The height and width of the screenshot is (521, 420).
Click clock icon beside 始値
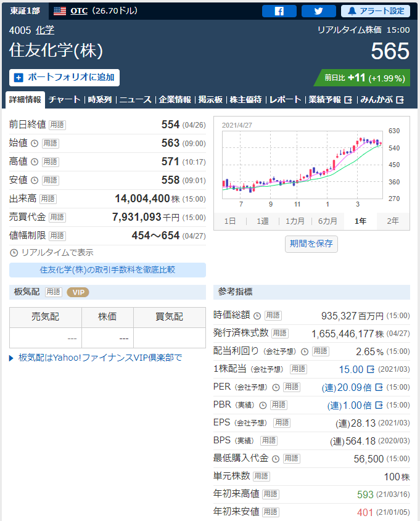(35, 144)
